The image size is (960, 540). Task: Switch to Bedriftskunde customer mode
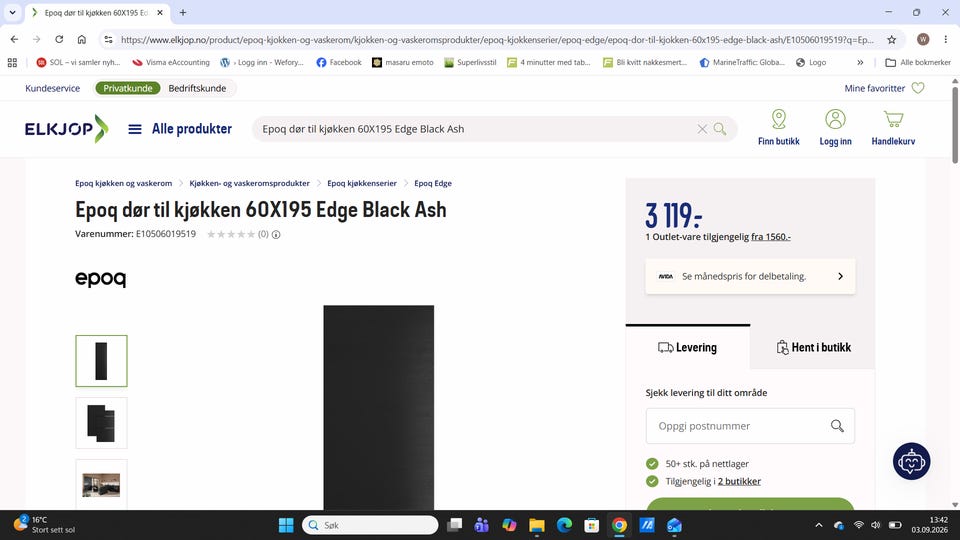pyautogui.click(x=197, y=88)
